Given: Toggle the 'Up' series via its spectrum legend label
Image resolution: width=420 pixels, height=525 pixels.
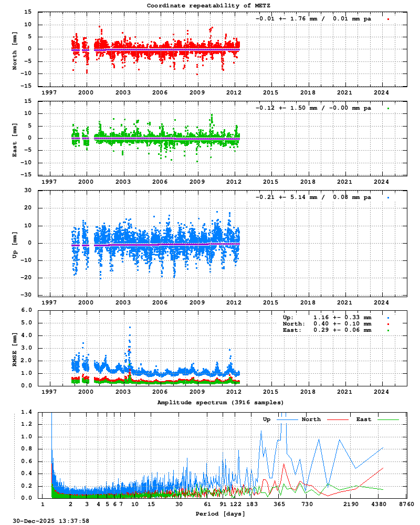Looking at the screenshot, I should pos(266,419).
